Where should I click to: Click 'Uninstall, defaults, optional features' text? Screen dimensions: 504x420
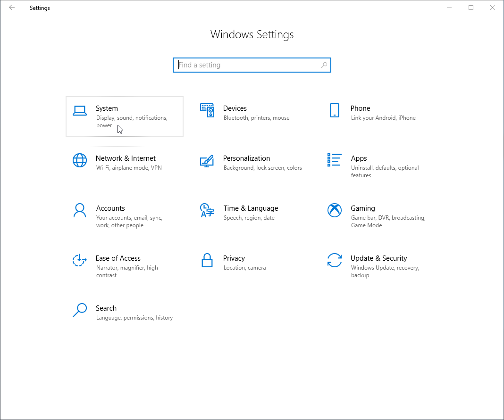[x=385, y=172]
